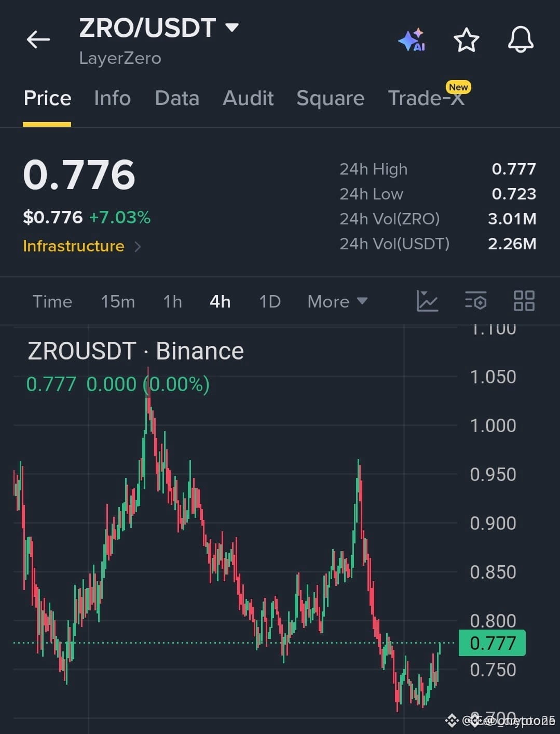
Task: Click the 0.900 price axis label
Action: point(493,524)
